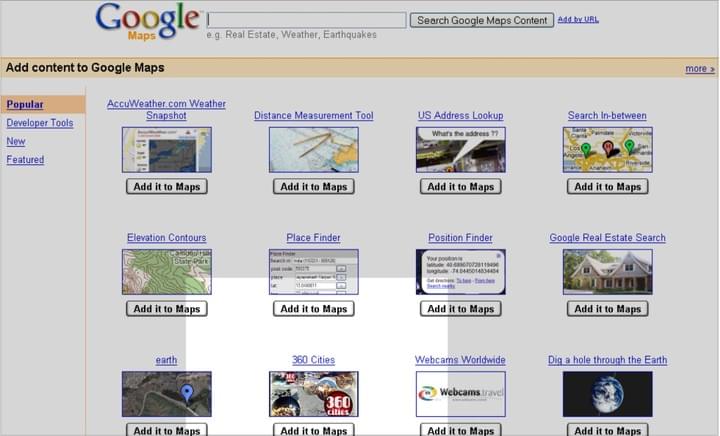Image resolution: width=720 pixels, height=436 pixels.
Task: Add Dig a hole through the Earth to Maps
Action: click(608, 430)
